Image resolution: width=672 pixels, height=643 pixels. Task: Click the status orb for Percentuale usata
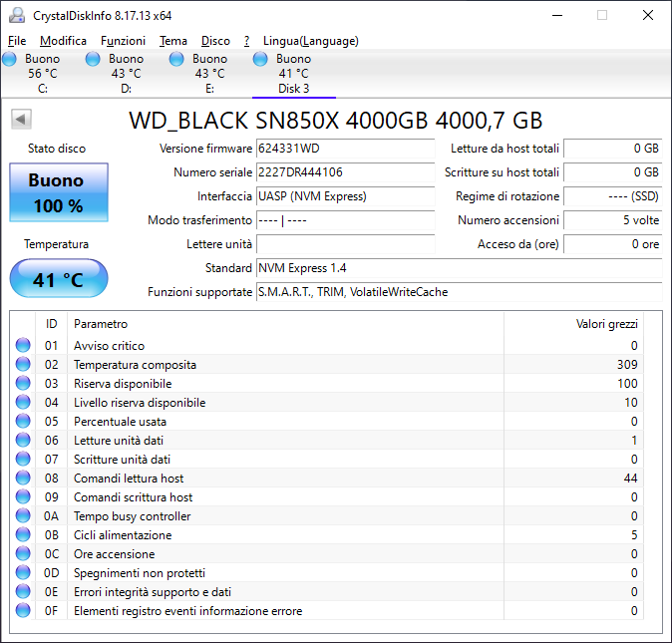23,421
